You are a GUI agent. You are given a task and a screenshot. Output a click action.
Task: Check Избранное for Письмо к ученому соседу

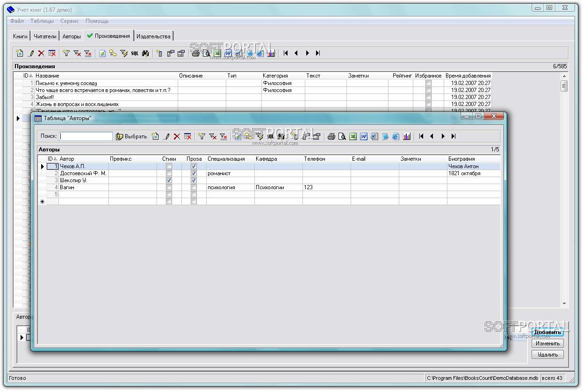[x=428, y=83]
